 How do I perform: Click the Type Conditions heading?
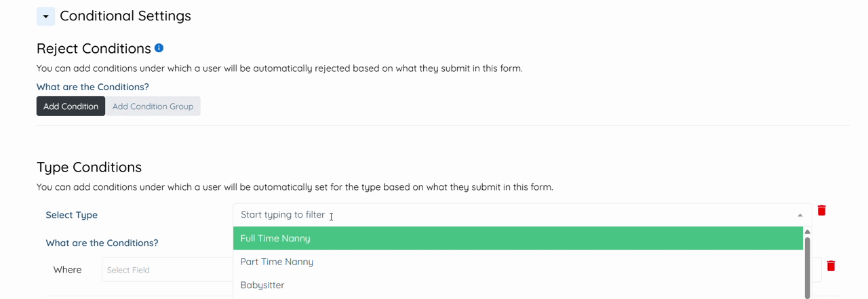click(89, 167)
